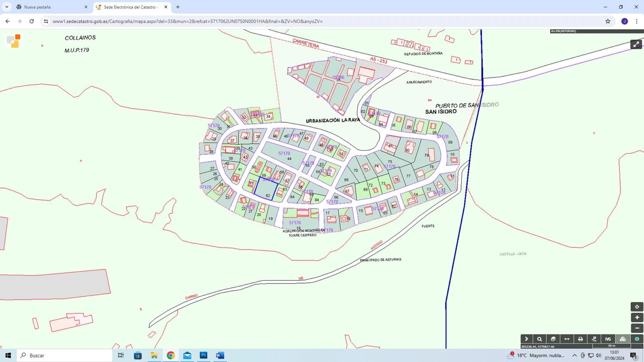Select the Sede Electrónica del Catastro tab
Screen dimensions: 644x362
point(130,7)
